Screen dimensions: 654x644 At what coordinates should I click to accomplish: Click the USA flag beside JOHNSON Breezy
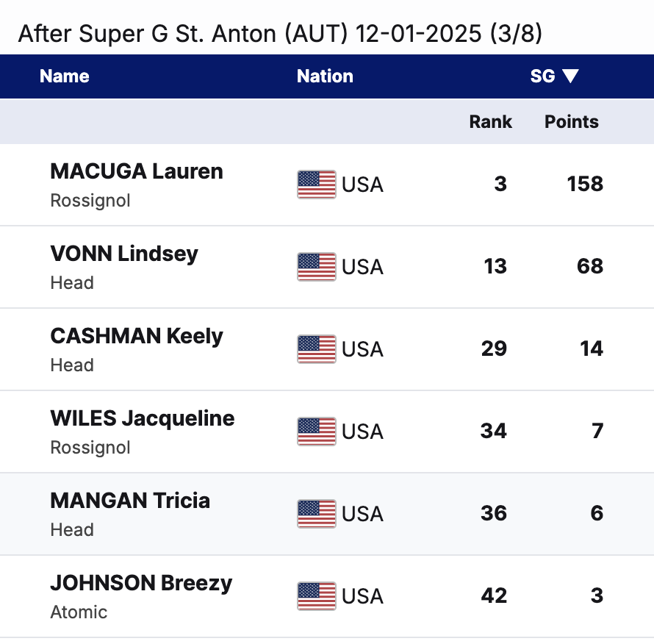(x=317, y=596)
